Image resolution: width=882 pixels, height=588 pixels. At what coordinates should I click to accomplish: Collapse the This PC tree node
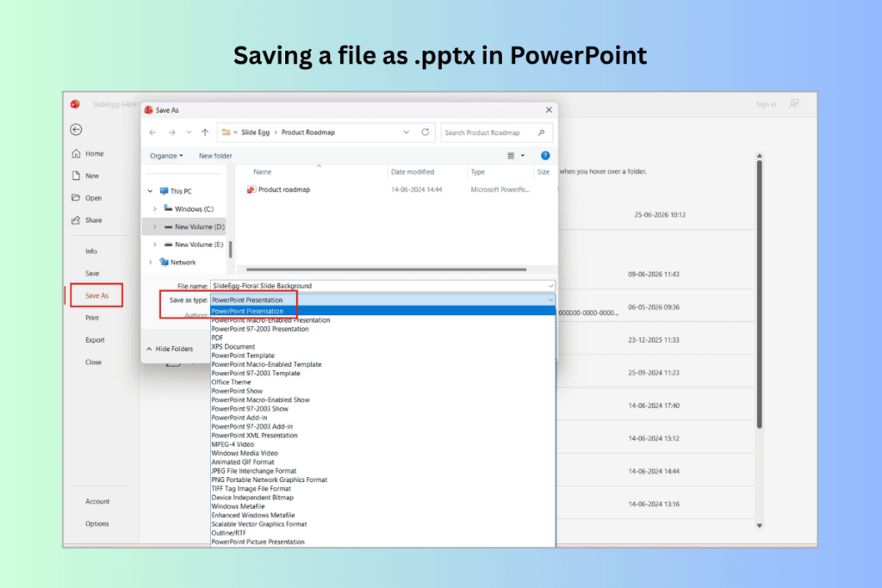[150, 191]
